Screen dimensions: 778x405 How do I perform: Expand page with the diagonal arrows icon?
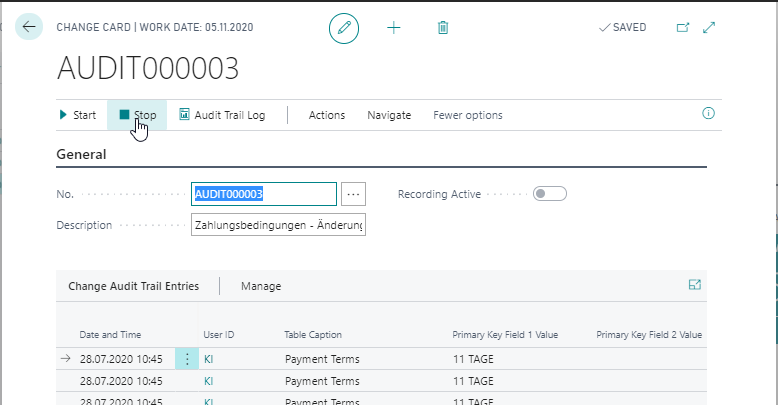(709, 28)
